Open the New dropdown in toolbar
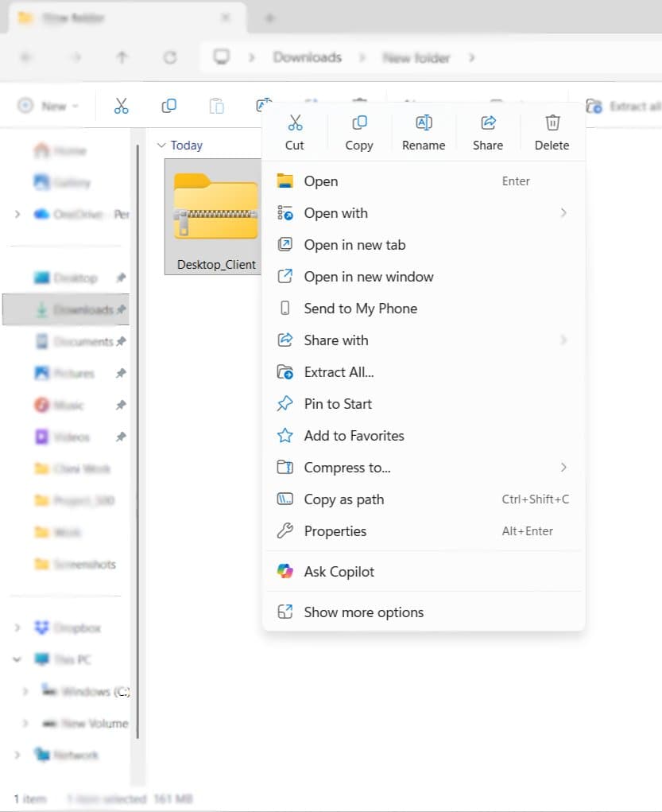 48,106
